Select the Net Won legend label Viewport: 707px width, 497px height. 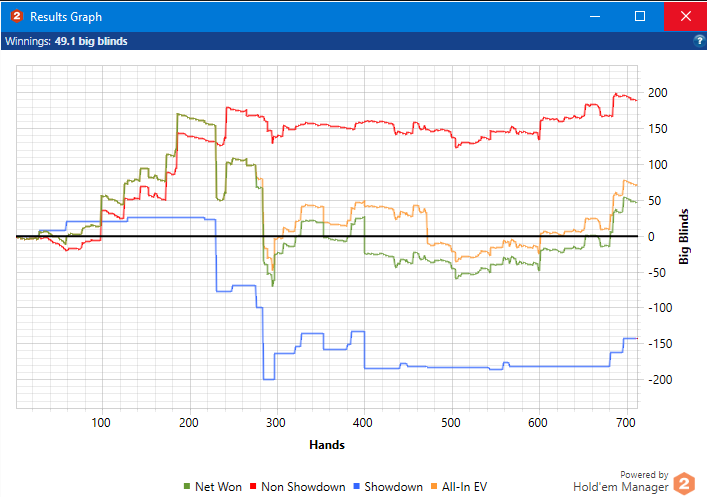218,487
